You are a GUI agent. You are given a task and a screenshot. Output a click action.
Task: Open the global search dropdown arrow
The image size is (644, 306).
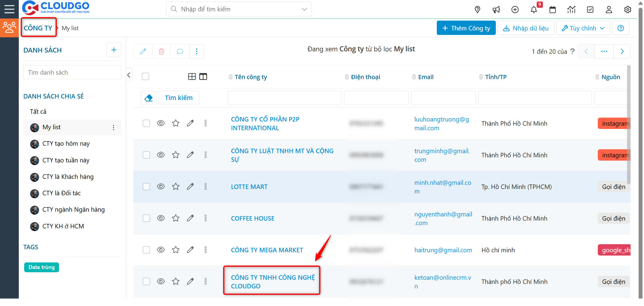(x=304, y=9)
